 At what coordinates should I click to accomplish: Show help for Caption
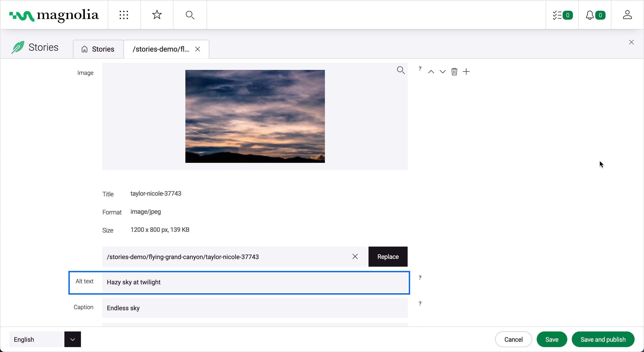click(x=420, y=304)
